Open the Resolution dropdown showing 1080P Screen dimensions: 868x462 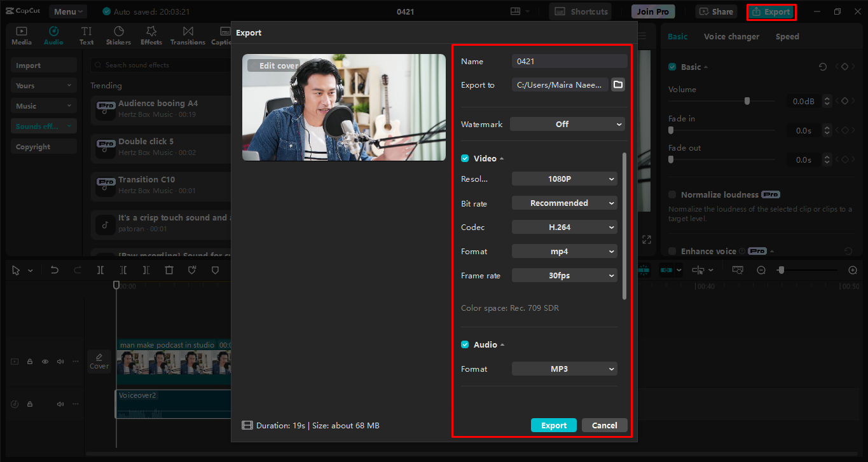565,179
